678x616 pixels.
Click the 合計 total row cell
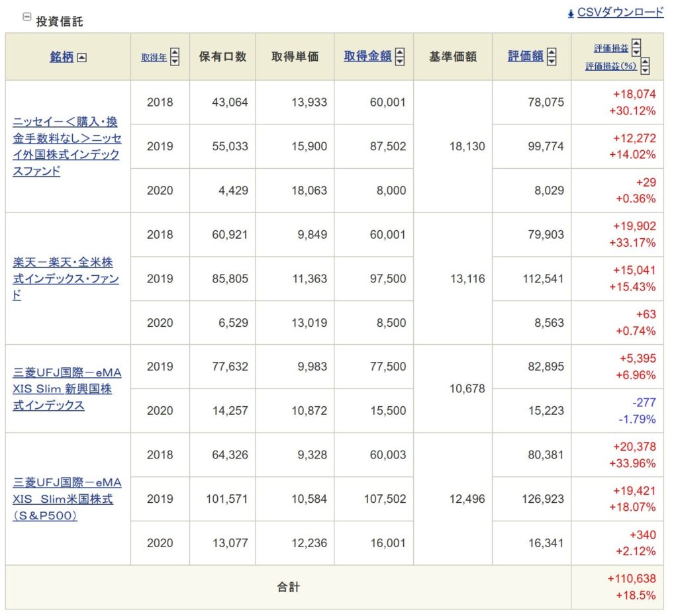pyautogui.click(x=288, y=587)
